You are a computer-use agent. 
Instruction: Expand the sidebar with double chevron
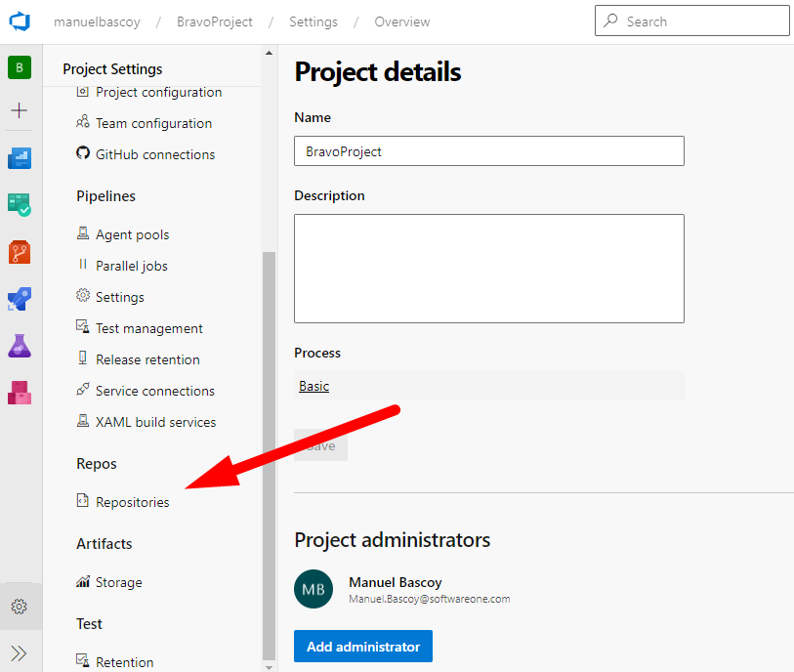20,652
